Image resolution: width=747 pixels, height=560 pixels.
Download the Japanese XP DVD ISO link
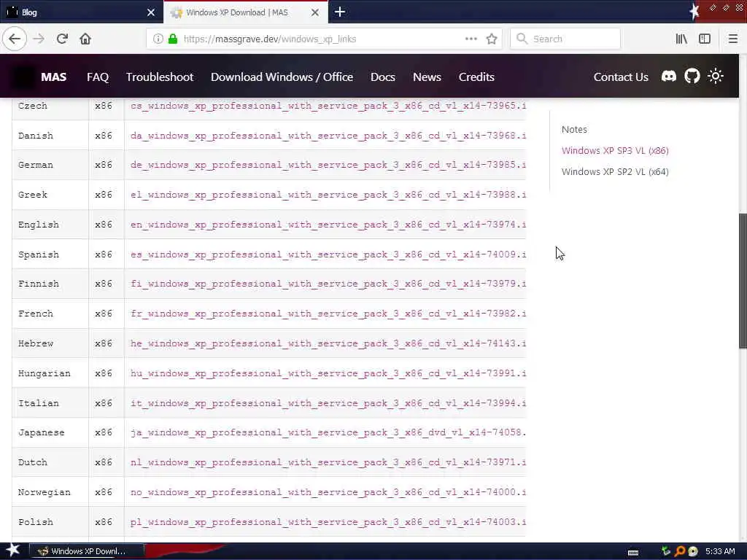tap(328, 432)
